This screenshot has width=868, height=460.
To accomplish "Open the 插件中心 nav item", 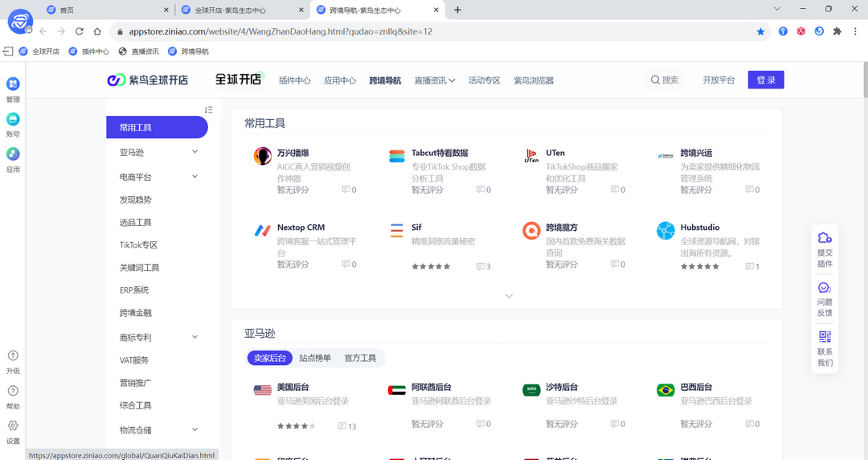I will click(x=294, y=80).
